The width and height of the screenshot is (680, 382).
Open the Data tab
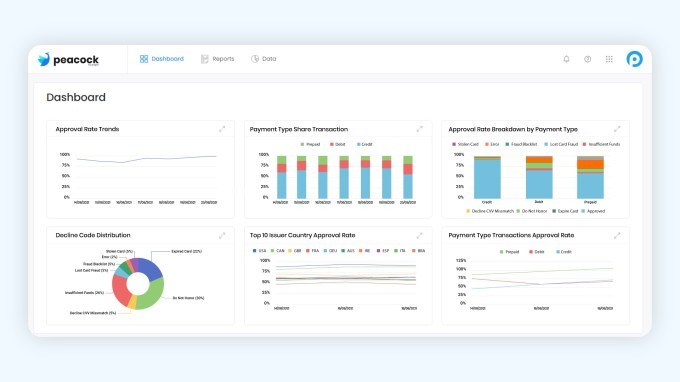point(264,59)
